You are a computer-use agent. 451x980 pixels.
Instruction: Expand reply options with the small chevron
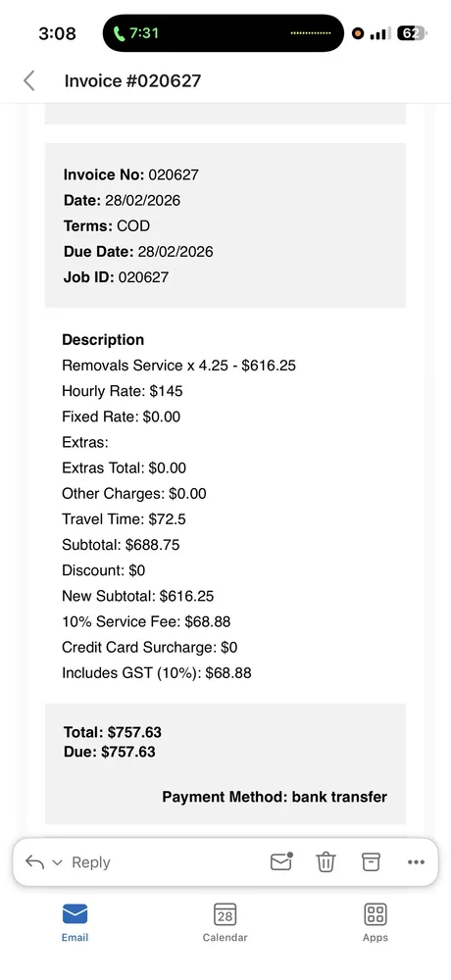pos(57,862)
